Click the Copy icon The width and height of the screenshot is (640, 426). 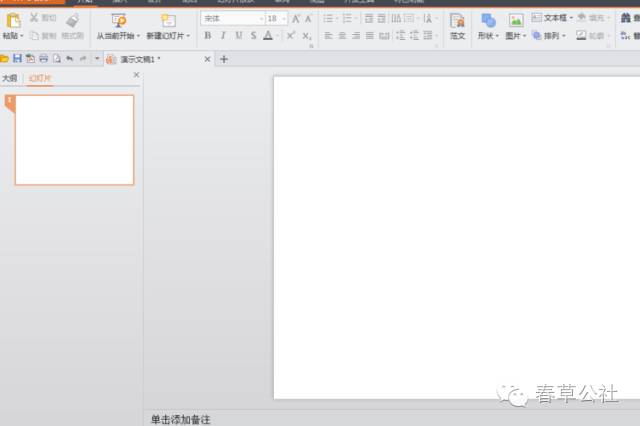(x=35, y=36)
